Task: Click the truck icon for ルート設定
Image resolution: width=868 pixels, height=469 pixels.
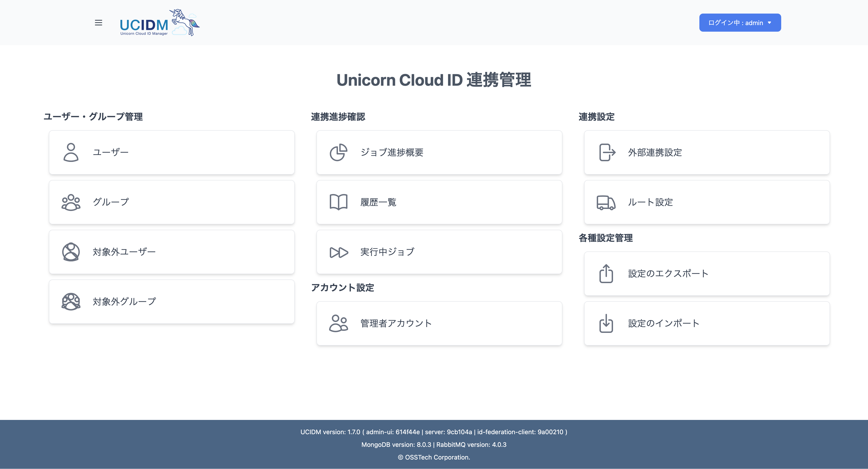Action: (606, 203)
